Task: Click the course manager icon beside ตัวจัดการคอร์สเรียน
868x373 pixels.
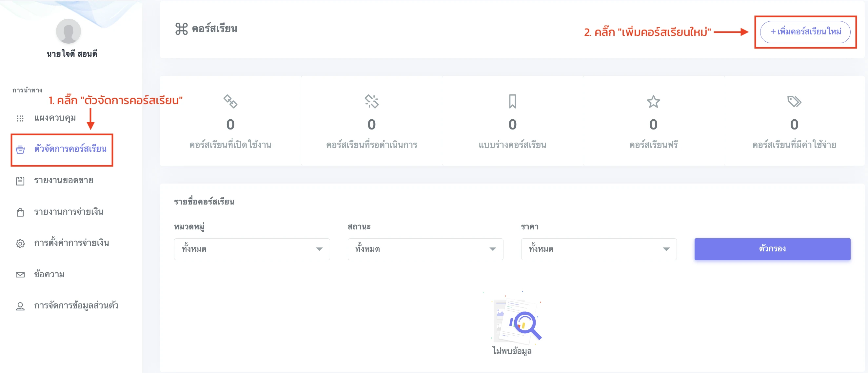Action: 20,149
